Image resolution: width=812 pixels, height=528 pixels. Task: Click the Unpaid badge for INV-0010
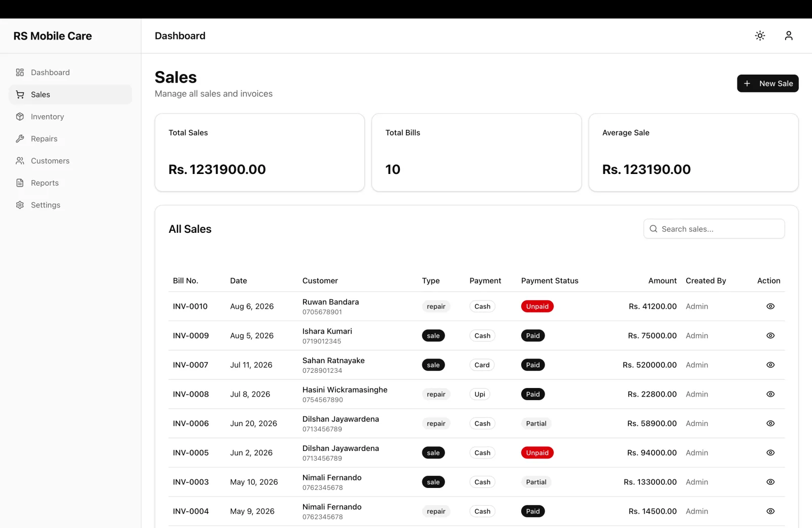[x=537, y=306]
